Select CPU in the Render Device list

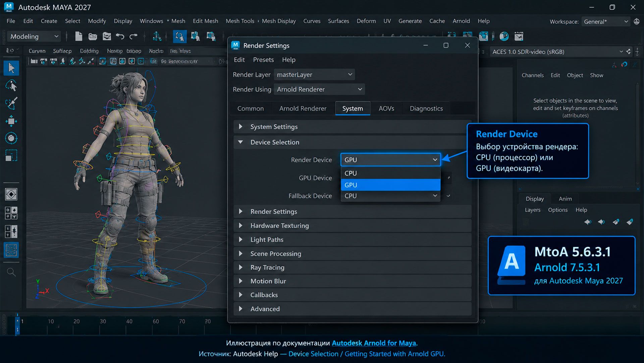tap(390, 173)
